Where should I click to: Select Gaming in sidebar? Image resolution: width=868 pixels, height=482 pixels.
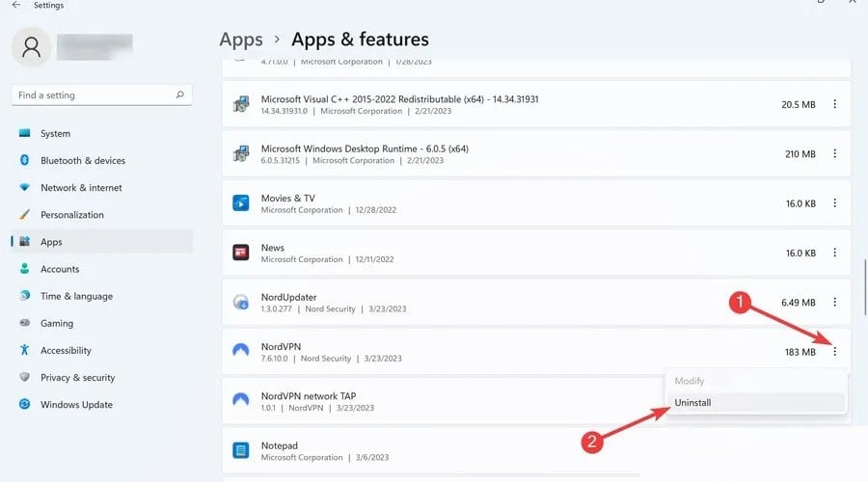tap(57, 323)
